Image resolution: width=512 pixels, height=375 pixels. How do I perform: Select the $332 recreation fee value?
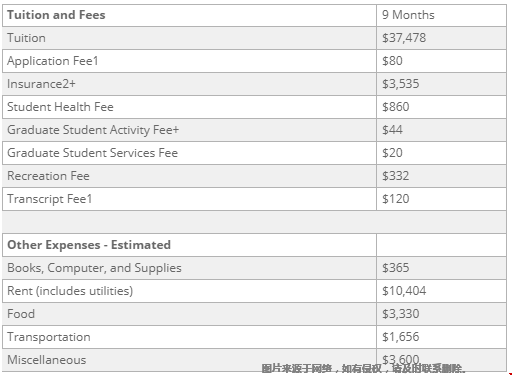tap(396, 176)
